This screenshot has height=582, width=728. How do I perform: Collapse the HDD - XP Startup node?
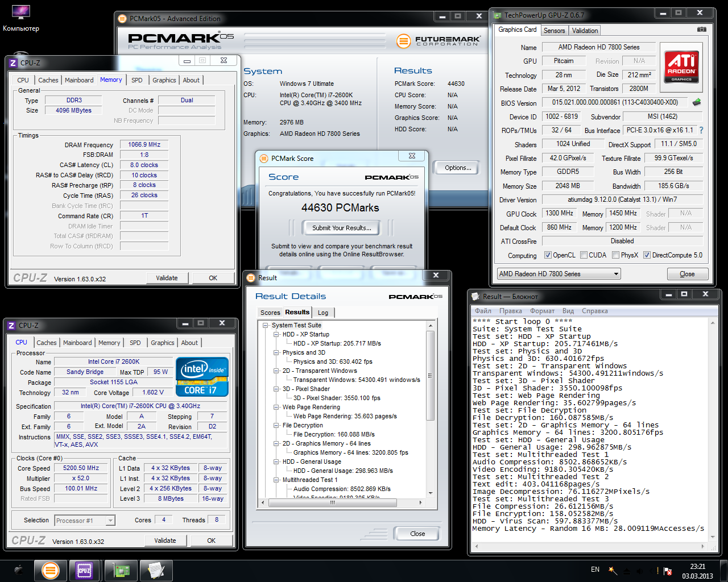[x=276, y=334]
